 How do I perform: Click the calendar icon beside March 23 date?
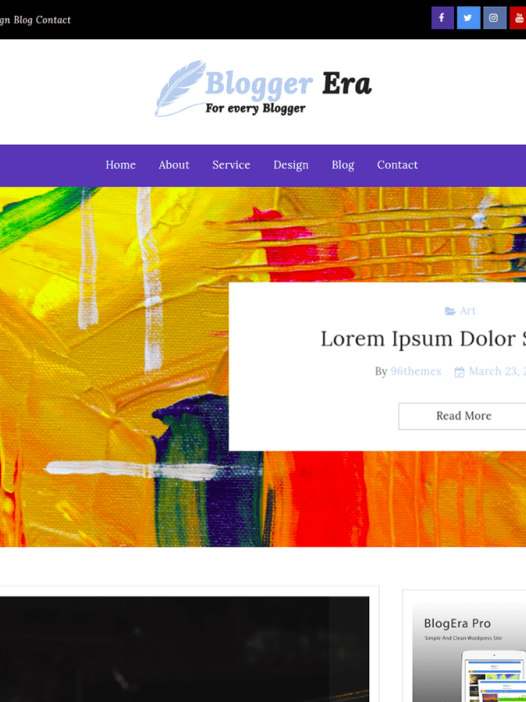pos(459,372)
